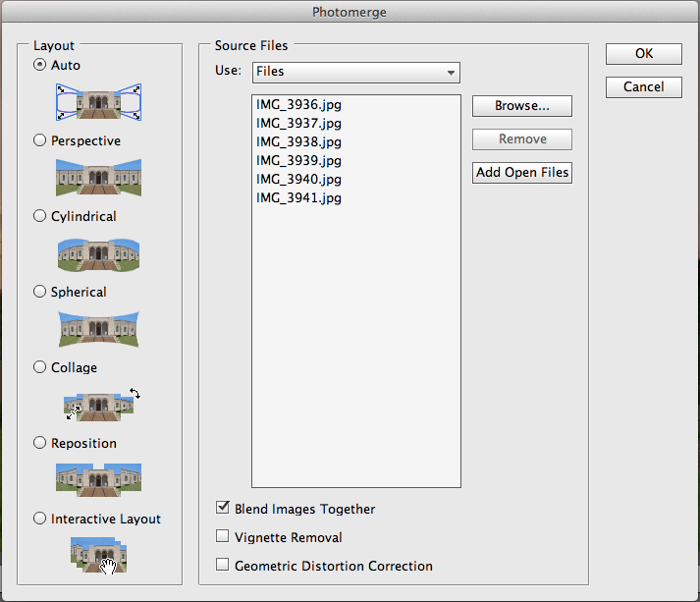The image size is (700, 602).
Task: Choose the Reposition layout option
Action: tap(39, 443)
